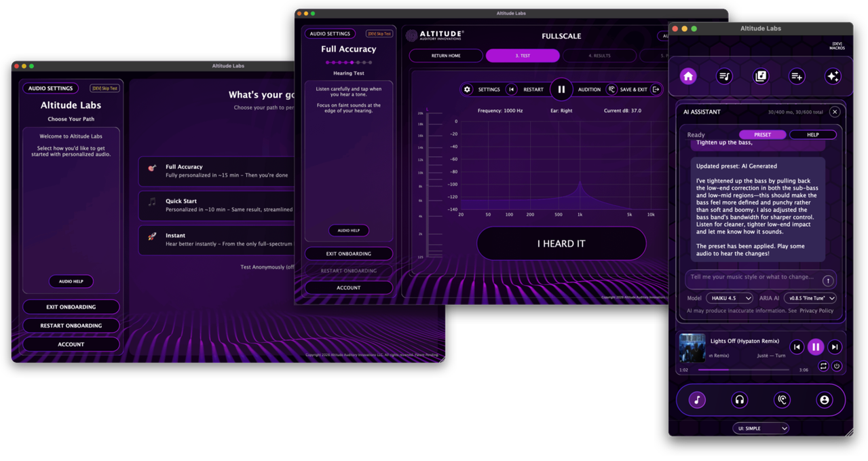Click RESTART ONBOARDING in the left window
The width and height of the screenshot is (868, 461).
coord(71,326)
